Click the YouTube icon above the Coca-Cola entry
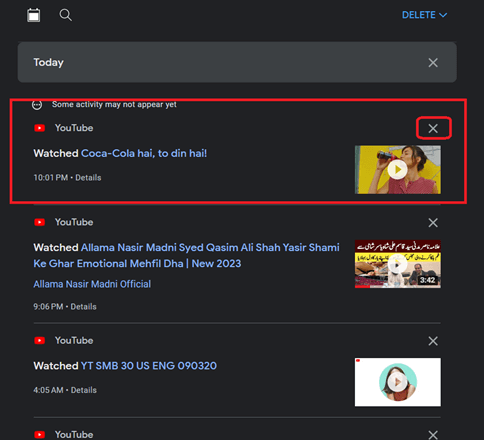The width and height of the screenshot is (484, 440). click(x=40, y=128)
